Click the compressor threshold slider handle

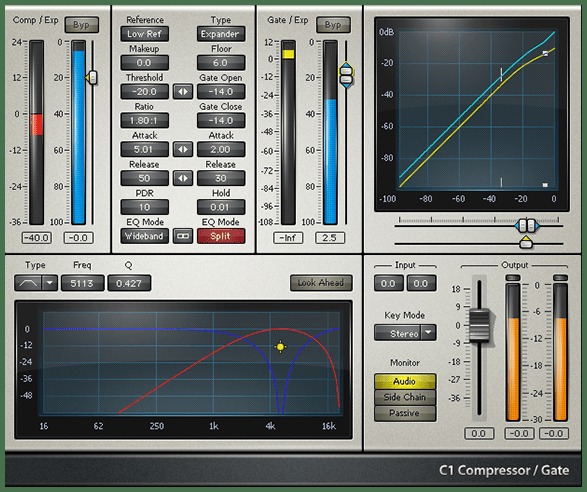coord(91,78)
